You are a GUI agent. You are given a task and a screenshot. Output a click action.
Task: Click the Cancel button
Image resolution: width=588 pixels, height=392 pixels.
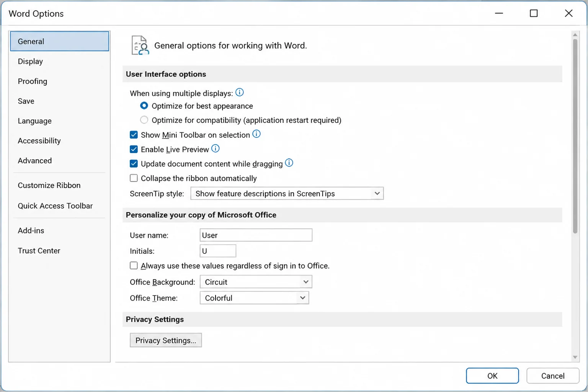click(x=553, y=376)
